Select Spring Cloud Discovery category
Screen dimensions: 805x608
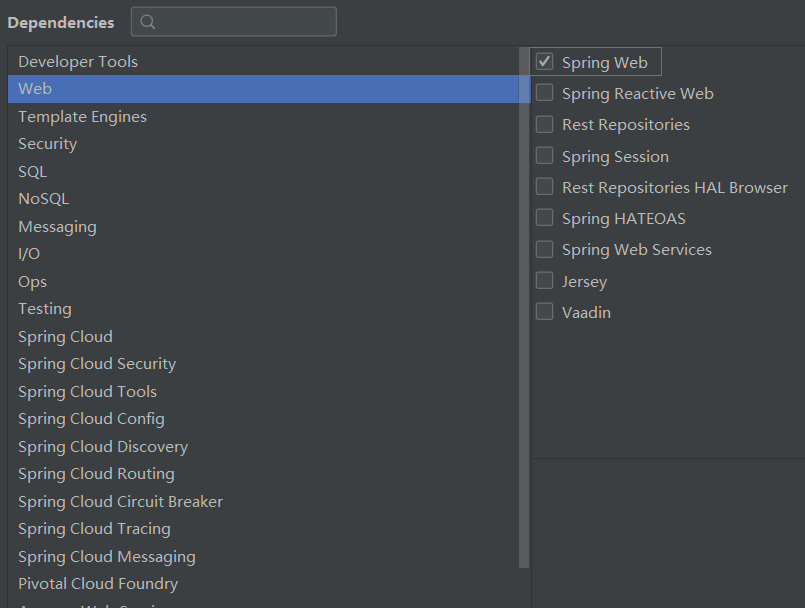pos(103,447)
